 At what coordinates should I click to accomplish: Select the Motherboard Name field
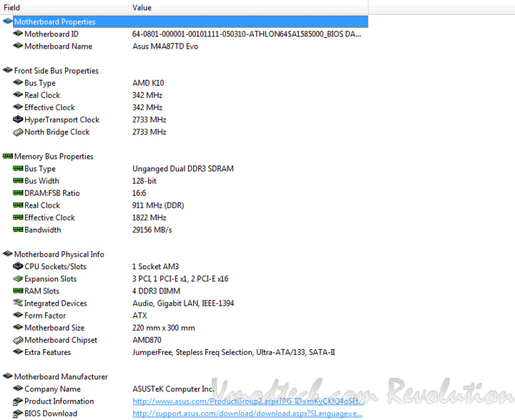click(58, 47)
